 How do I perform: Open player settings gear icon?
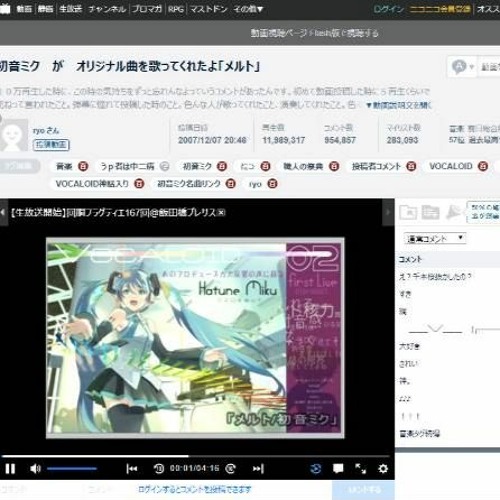(383, 469)
